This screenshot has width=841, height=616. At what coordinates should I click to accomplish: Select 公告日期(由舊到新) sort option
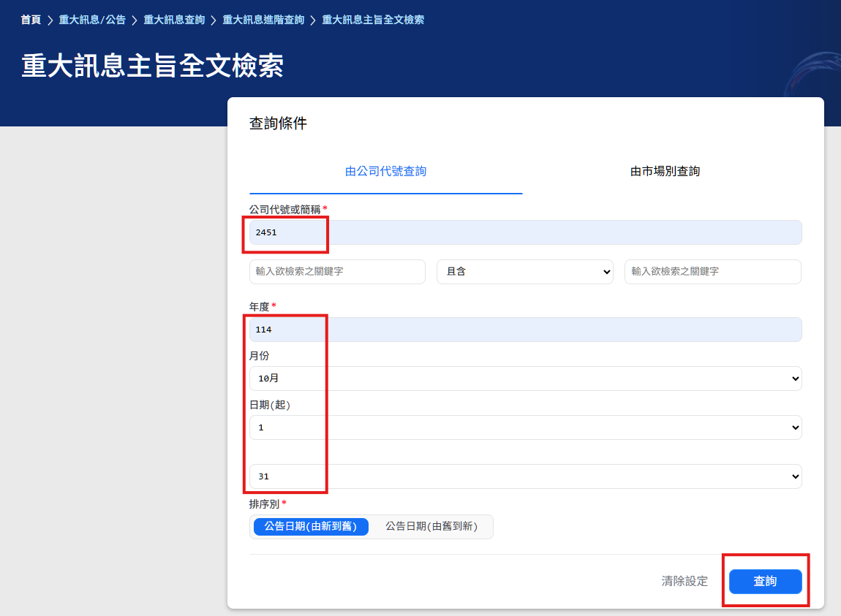tap(431, 526)
